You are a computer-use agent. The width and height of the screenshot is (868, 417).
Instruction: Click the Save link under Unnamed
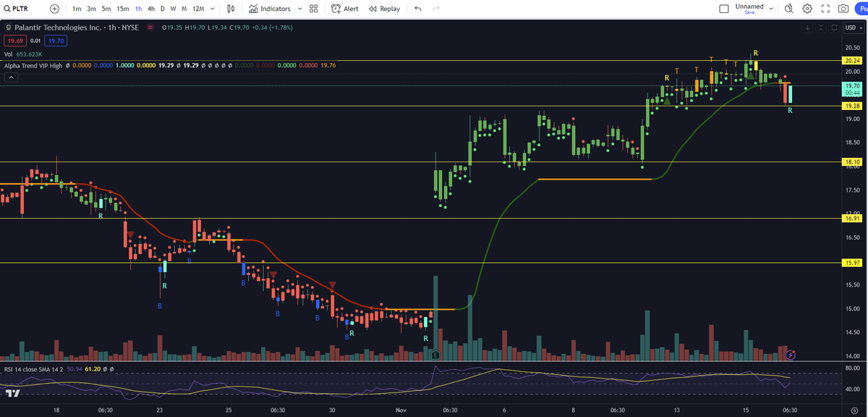click(749, 13)
